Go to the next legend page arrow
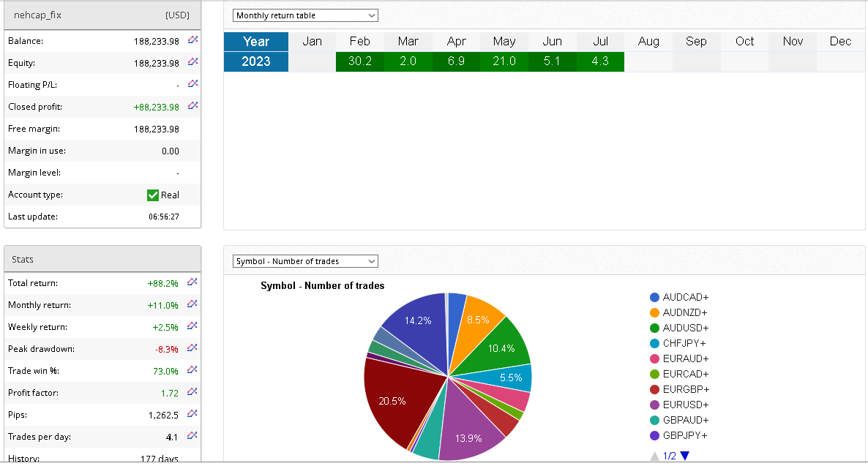This screenshot has height=466, width=868. tap(684, 456)
